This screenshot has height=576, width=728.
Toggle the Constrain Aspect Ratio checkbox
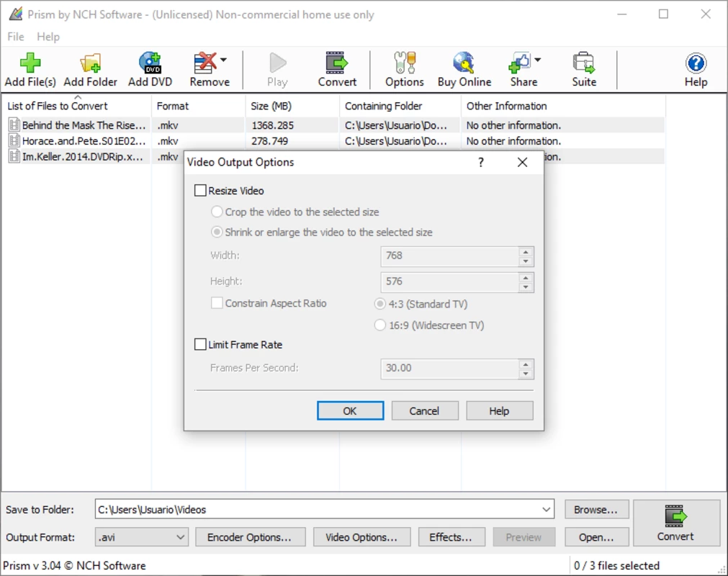click(x=217, y=303)
